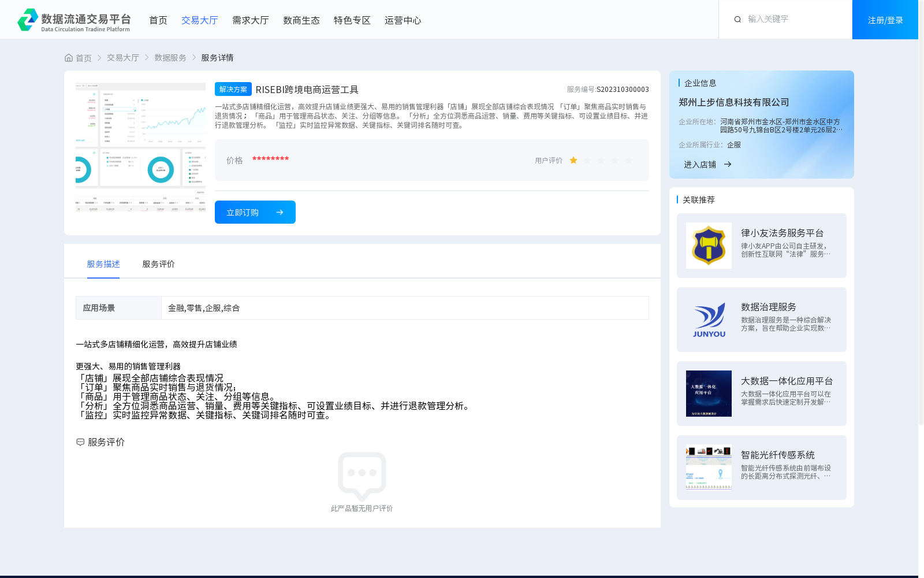
Task: Click the product title RISEBI跨境电商运营工具
Action: pos(307,90)
